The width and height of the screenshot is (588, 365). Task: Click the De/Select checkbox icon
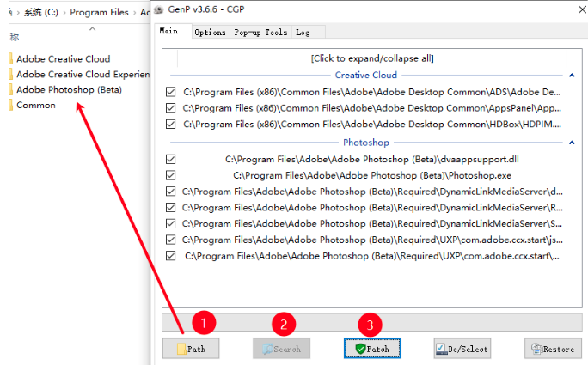pos(441,349)
